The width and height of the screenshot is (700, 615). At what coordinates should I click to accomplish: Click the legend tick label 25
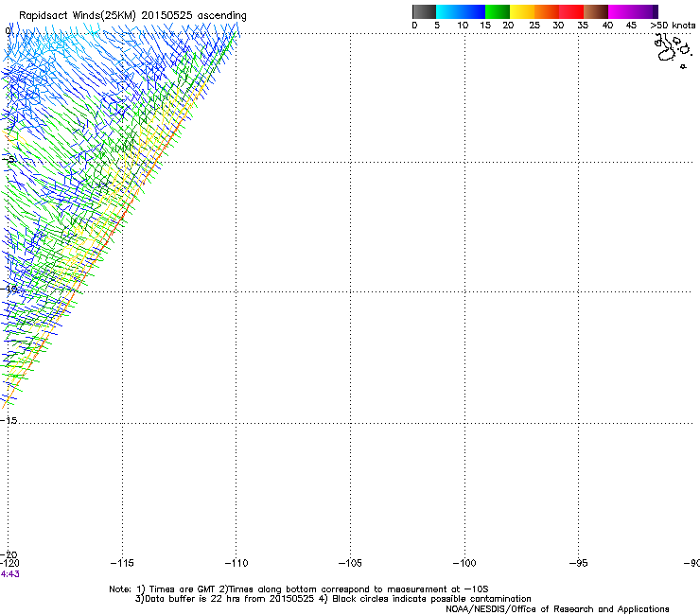pos(534,25)
